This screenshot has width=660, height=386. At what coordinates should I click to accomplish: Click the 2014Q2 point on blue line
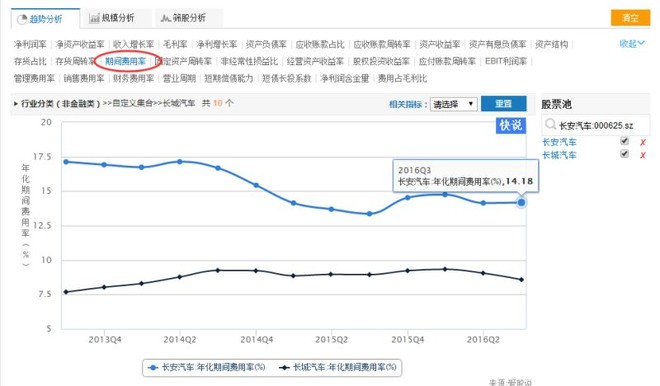click(x=180, y=162)
